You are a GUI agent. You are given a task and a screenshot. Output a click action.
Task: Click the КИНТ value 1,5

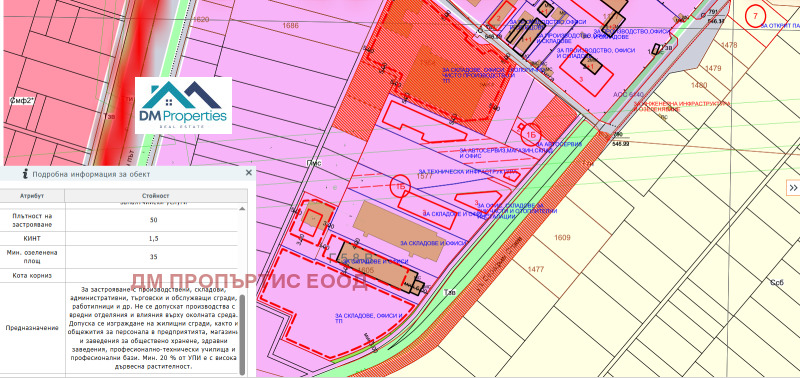pyautogui.click(x=153, y=238)
